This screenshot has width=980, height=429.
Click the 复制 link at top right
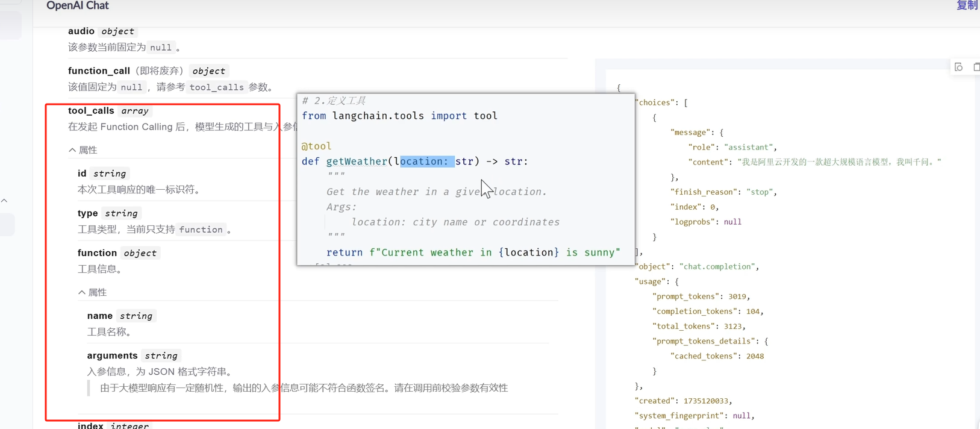pos(967,5)
